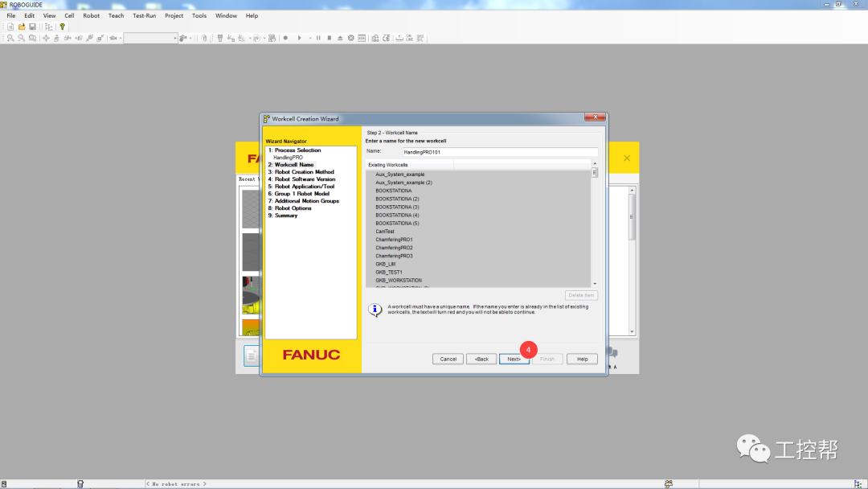Click the ON LINE toolbar icon
This screenshot has width=868, height=489.
point(409,39)
